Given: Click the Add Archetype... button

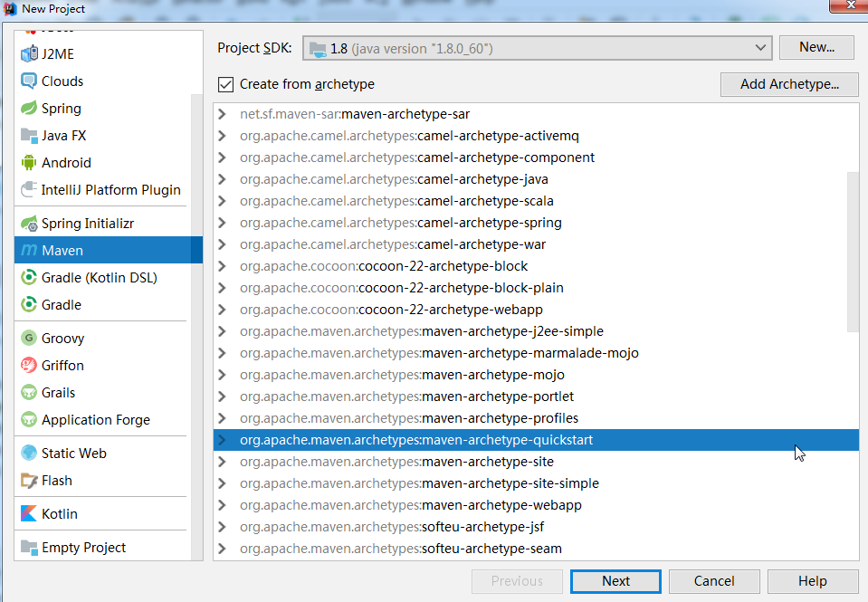Looking at the screenshot, I should pos(789,84).
